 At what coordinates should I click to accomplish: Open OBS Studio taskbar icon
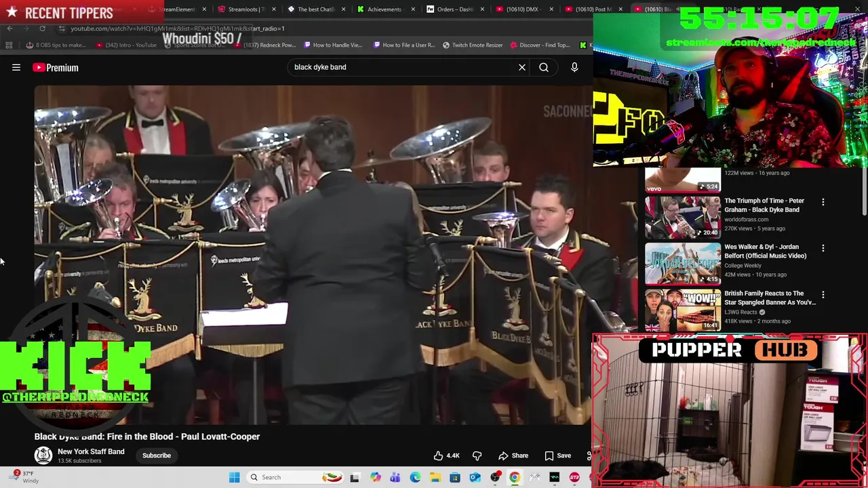click(x=495, y=477)
